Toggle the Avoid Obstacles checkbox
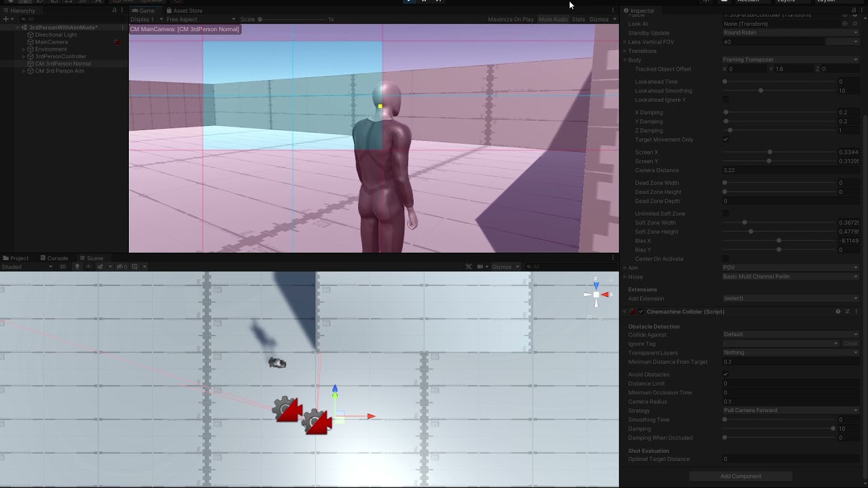 point(726,374)
